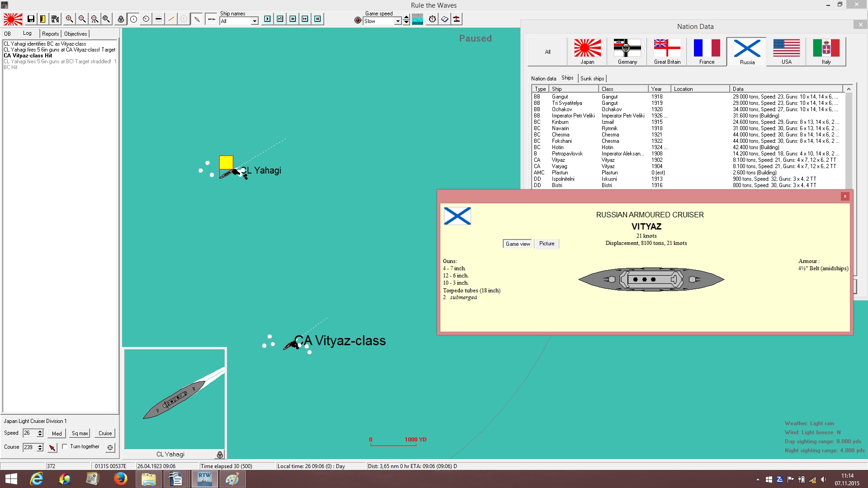This screenshot has height=488, width=868.
Task: Toggle the ship silhouette display icon
Action: [197, 19]
